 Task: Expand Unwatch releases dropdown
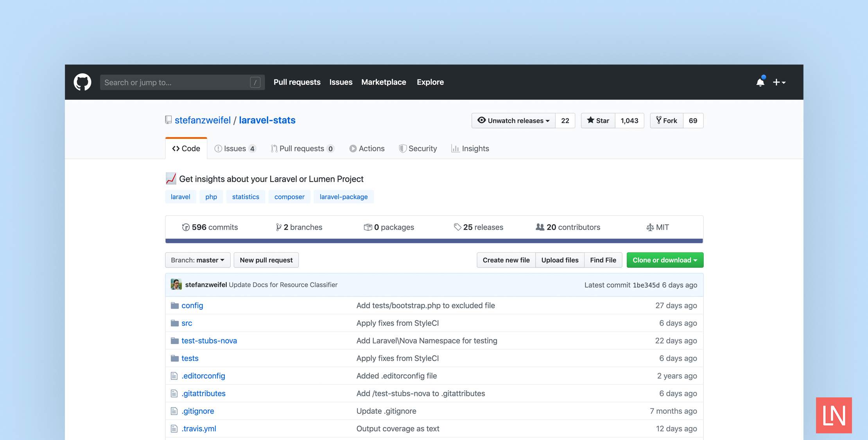(x=513, y=120)
